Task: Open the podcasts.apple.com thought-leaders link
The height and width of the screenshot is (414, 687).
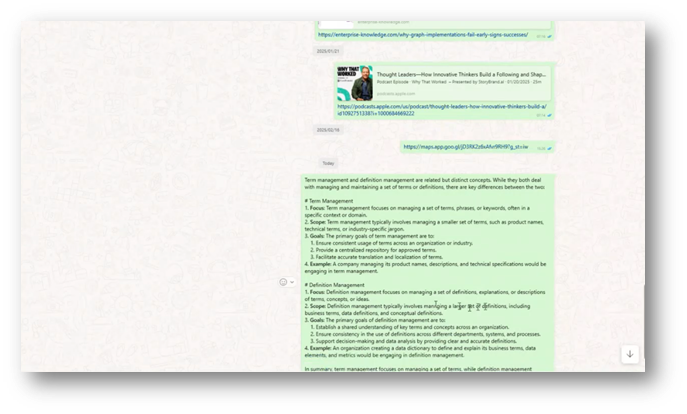Action: point(442,110)
